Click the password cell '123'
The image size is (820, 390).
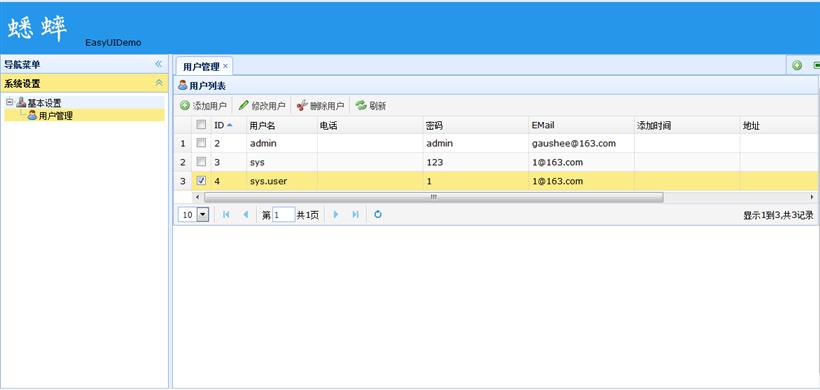pyautogui.click(x=475, y=162)
